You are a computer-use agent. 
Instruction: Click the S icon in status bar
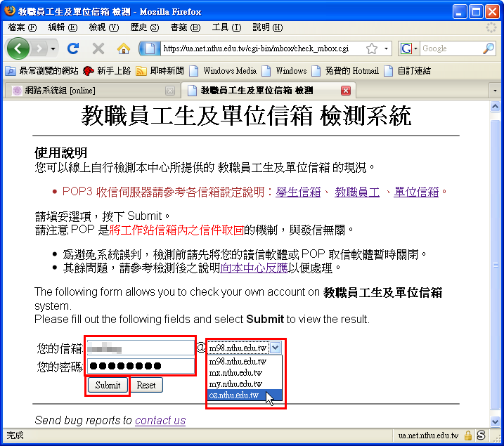click(481, 435)
